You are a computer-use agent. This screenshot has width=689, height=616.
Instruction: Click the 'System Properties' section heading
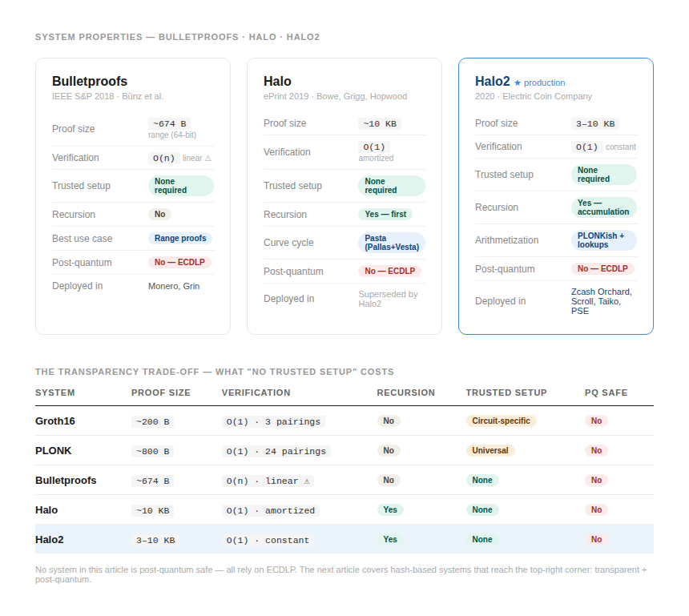coord(177,37)
